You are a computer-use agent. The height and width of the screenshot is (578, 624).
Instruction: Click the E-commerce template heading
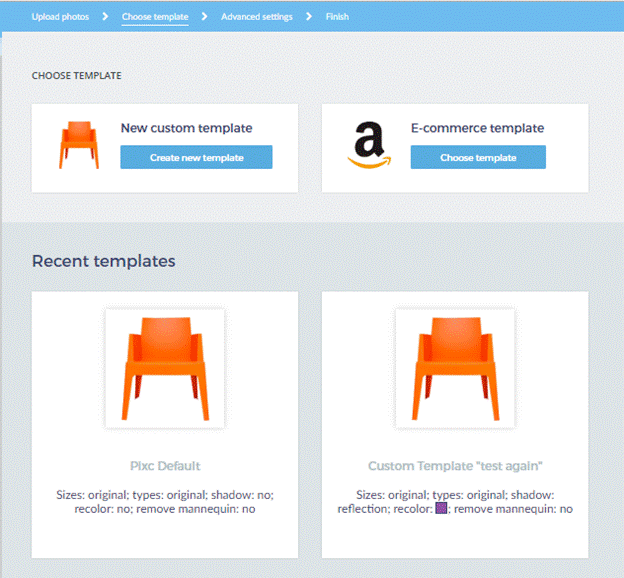477,128
